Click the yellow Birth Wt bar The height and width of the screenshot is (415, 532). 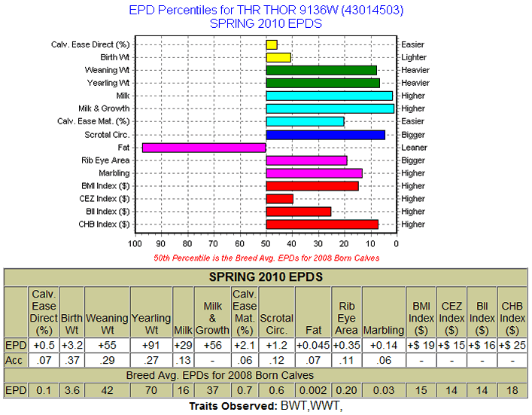pyautogui.click(x=278, y=57)
